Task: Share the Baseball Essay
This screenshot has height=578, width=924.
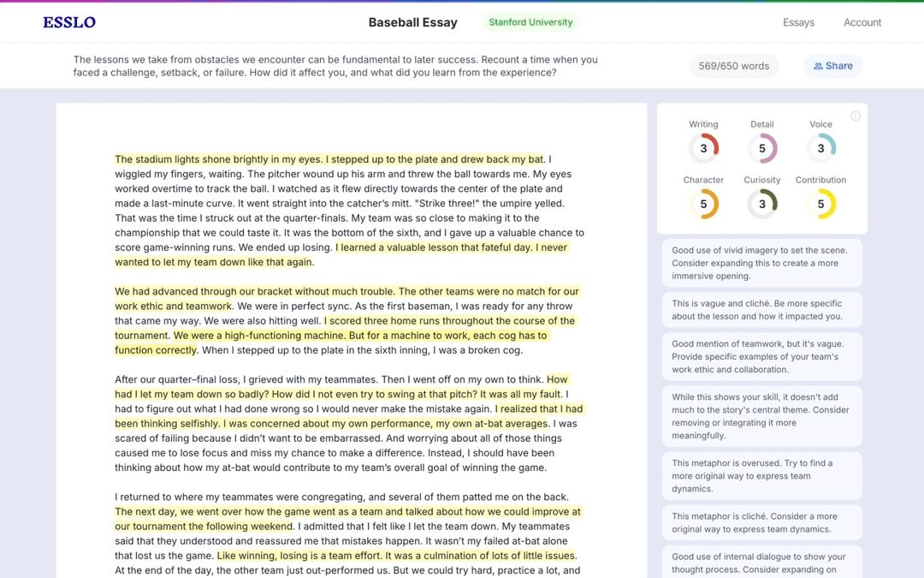Action: (x=832, y=65)
